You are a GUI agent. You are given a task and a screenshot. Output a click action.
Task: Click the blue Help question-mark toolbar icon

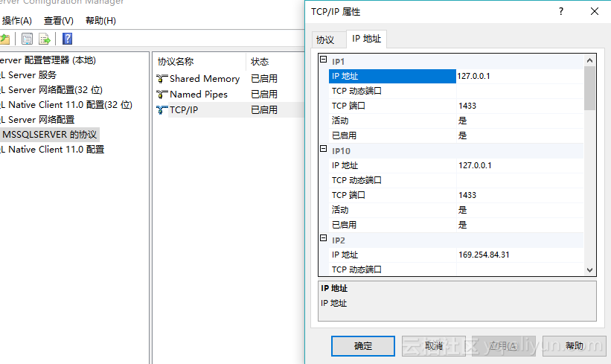coord(67,39)
